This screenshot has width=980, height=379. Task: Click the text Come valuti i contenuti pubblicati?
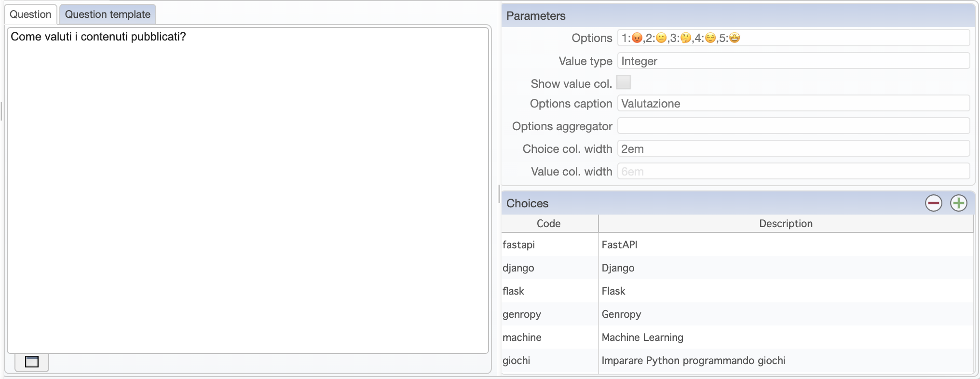(x=98, y=37)
